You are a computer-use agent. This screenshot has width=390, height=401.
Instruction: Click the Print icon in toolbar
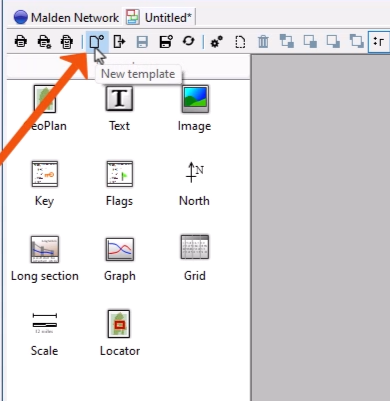(21, 42)
